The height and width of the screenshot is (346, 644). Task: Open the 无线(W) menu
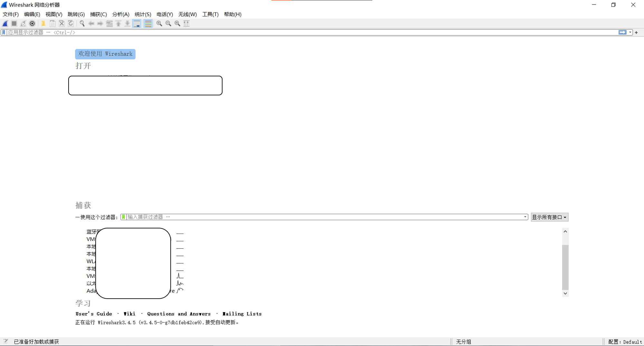coord(187,14)
